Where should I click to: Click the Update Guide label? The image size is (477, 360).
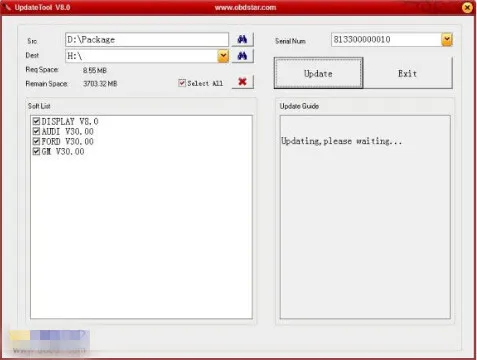point(299,106)
